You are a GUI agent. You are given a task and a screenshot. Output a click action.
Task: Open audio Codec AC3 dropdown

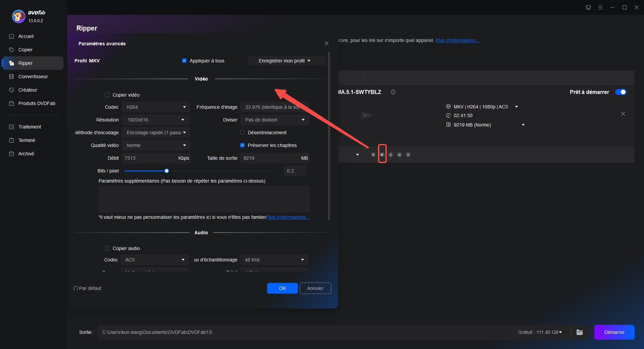click(155, 260)
